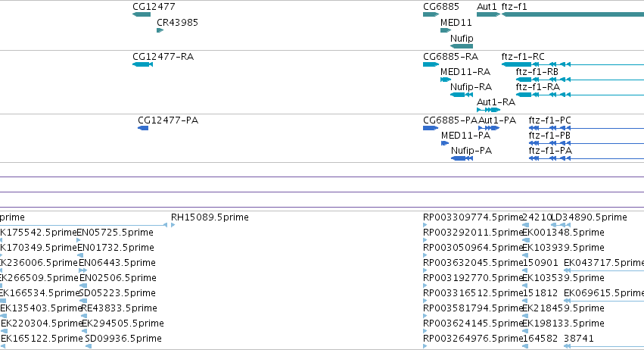Open the CG12477-RA transcript label
The width and height of the screenshot is (644, 350).
(x=163, y=56)
